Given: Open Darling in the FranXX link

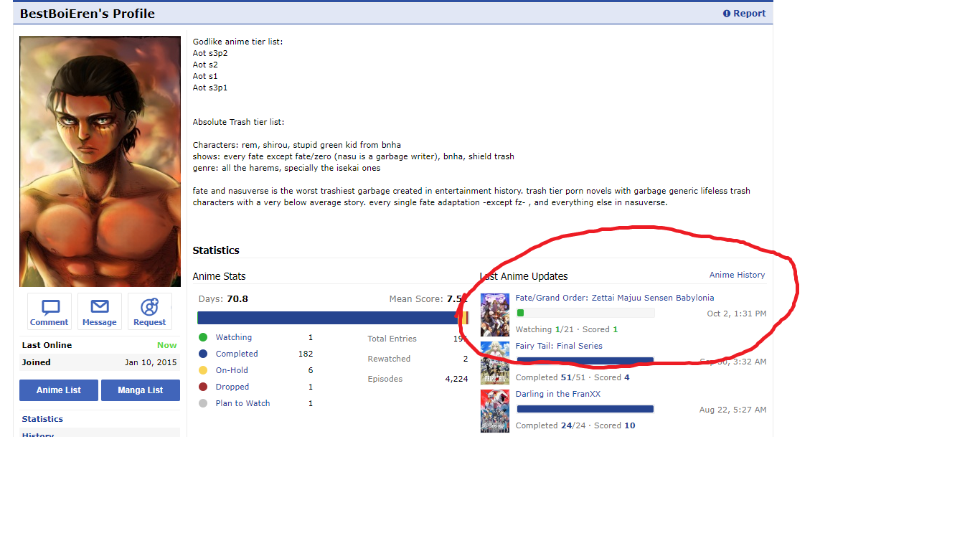Looking at the screenshot, I should tap(557, 394).
